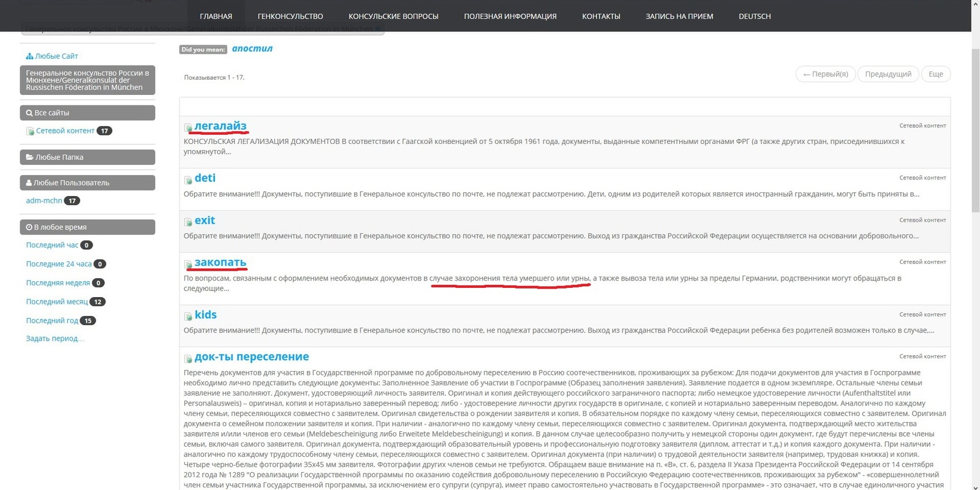Click the Любые Папка filter header
The width and height of the screenshot is (980, 490).
87,157
